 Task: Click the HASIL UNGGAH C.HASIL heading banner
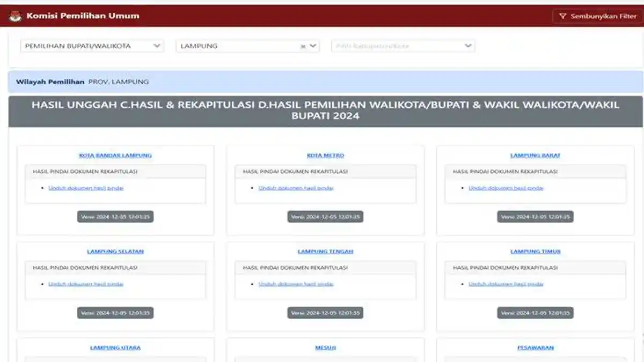point(325,111)
